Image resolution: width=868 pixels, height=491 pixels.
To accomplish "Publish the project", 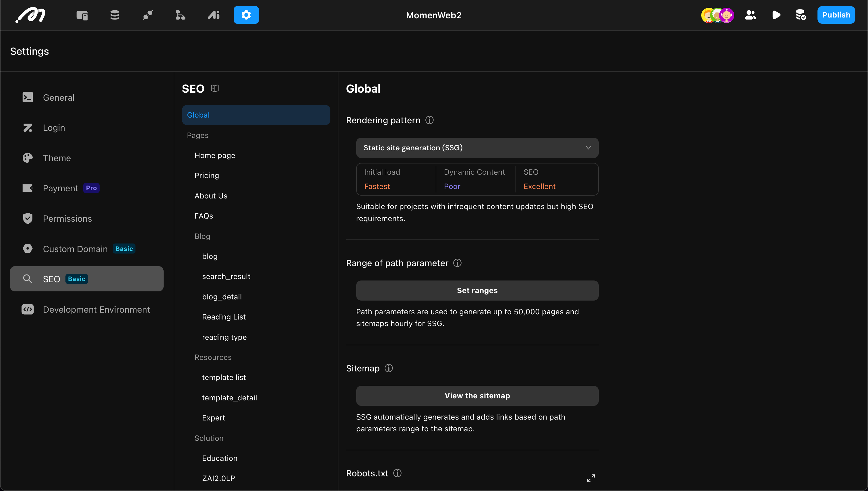I will 836,15.
